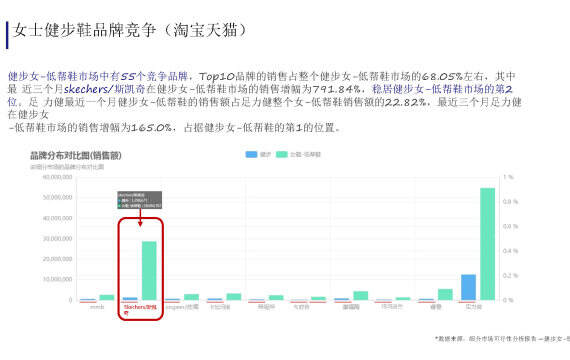The width and height of the screenshot is (570, 360).
Task: Click the tallest green bar at far right
Action: [487, 244]
